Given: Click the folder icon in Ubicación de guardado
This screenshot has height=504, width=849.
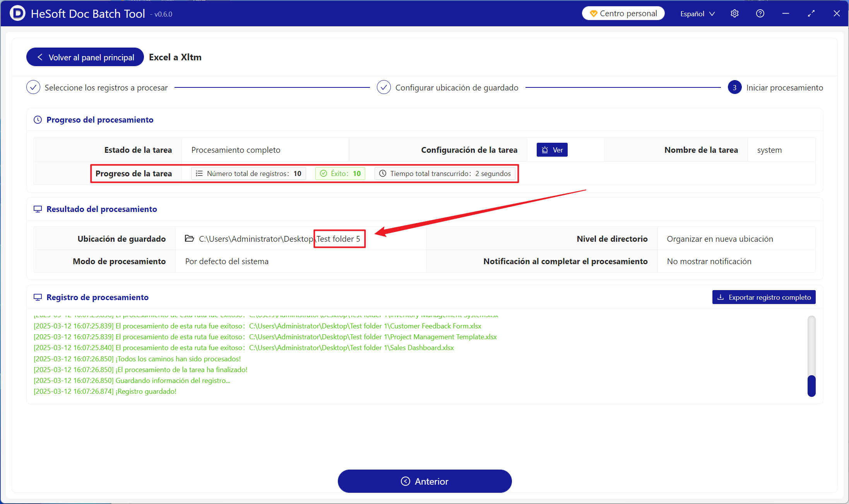Looking at the screenshot, I should coord(190,239).
